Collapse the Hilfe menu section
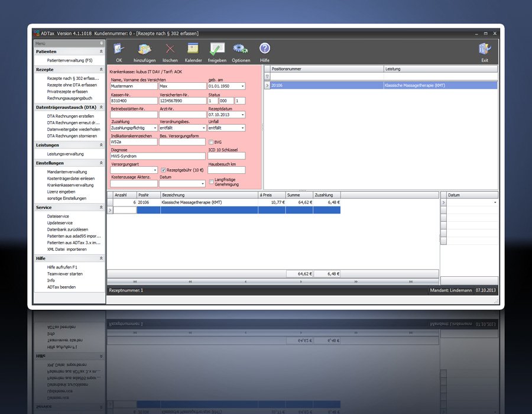 (x=101, y=258)
